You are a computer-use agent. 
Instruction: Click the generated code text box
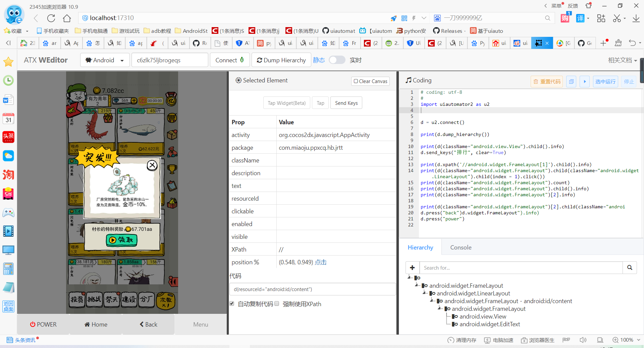point(312,289)
